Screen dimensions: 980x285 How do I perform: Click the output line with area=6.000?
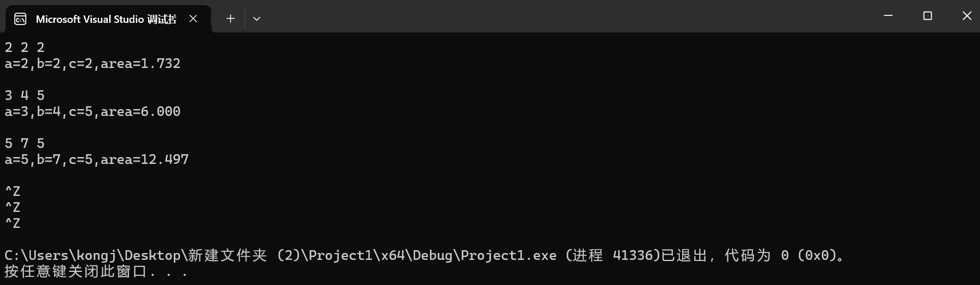click(x=93, y=111)
